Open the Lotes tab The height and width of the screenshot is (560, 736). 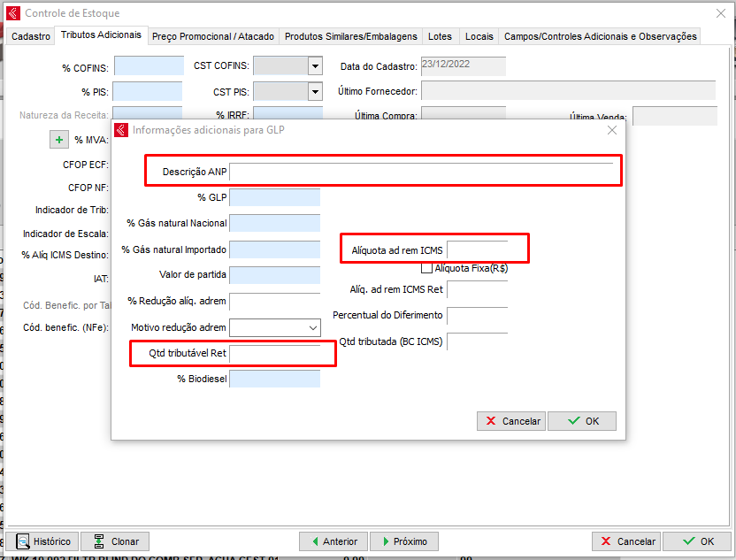pyautogui.click(x=440, y=36)
